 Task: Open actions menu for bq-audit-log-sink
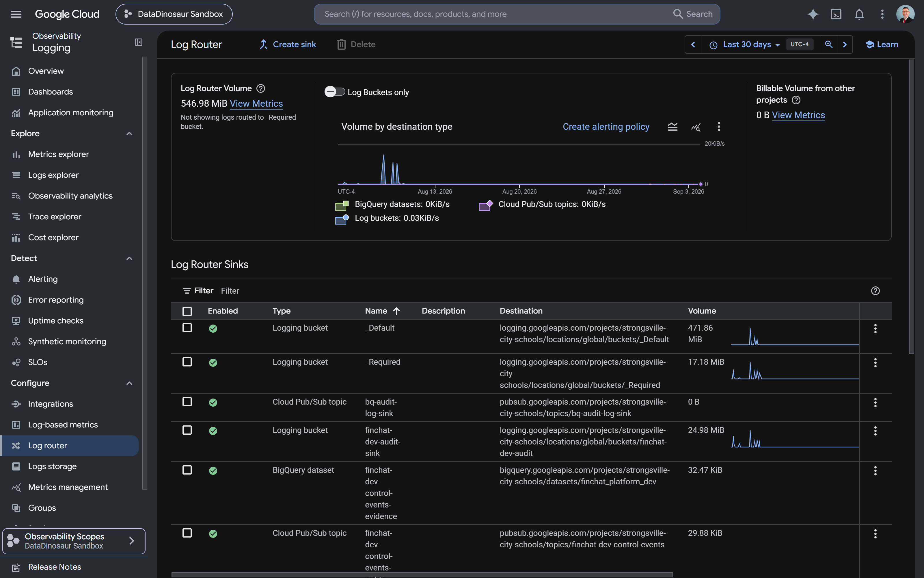(875, 403)
